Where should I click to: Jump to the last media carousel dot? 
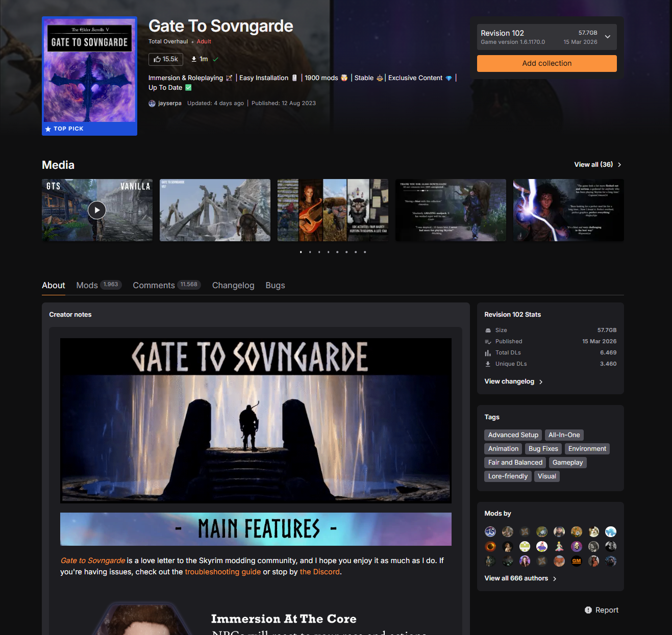pyautogui.click(x=365, y=252)
